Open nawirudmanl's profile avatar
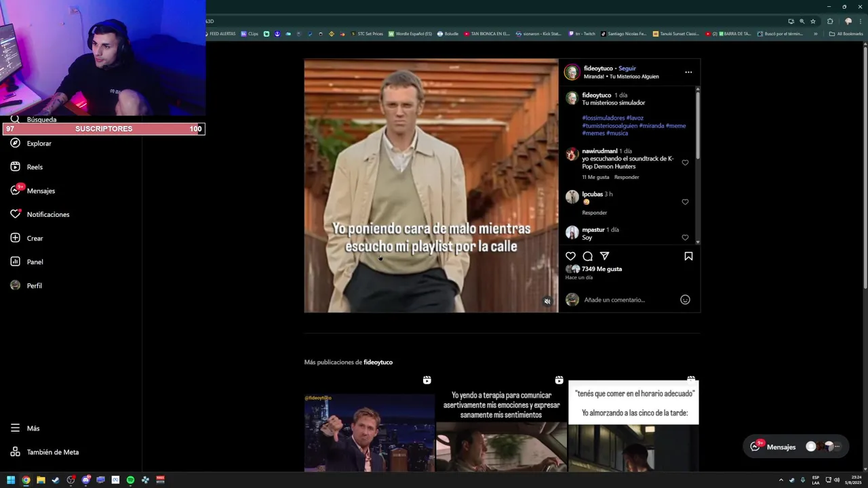868x488 pixels. [572, 155]
